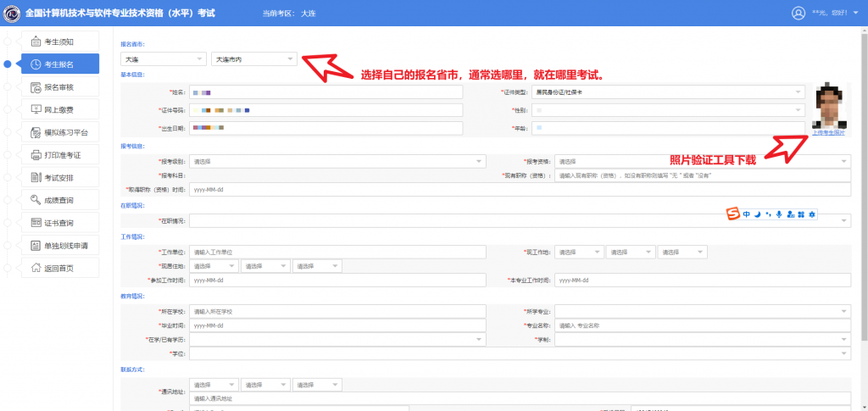Click the 参加工作时间 date field
Viewport: 868px width, 411px height.
337,280
